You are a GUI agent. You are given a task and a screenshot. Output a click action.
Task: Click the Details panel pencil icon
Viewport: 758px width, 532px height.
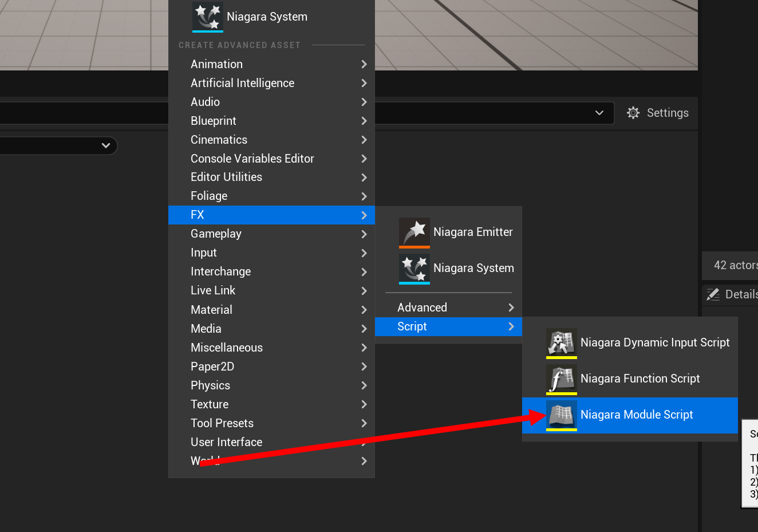(x=713, y=294)
